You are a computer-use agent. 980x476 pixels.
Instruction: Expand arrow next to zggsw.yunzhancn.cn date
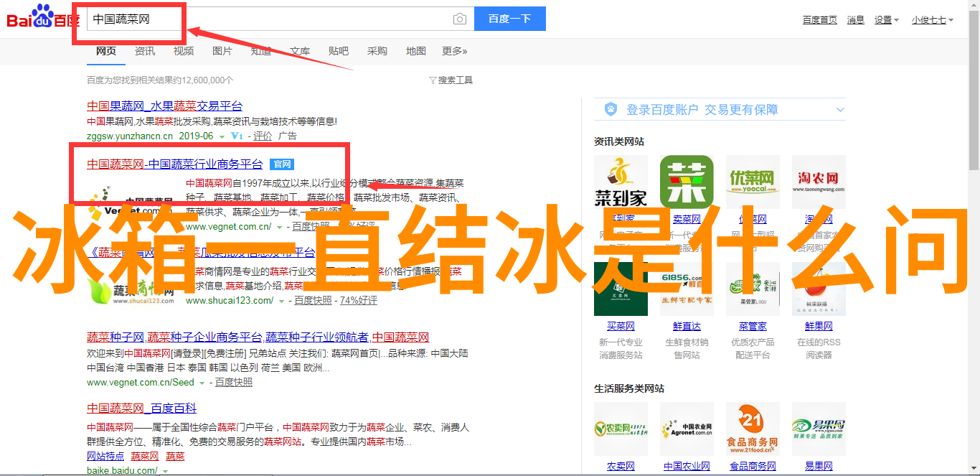tap(222, 136)
